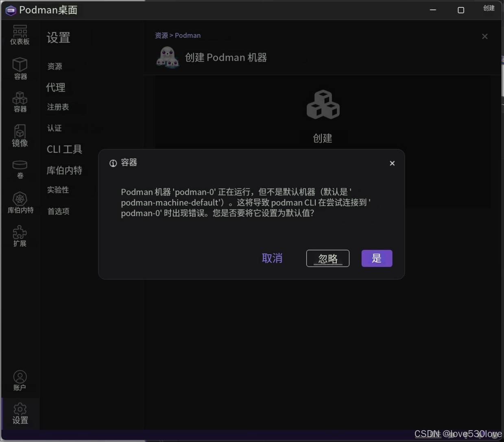Select 实验性 in settings menu
Screen dimensions: 504x442
pos(58,190)
